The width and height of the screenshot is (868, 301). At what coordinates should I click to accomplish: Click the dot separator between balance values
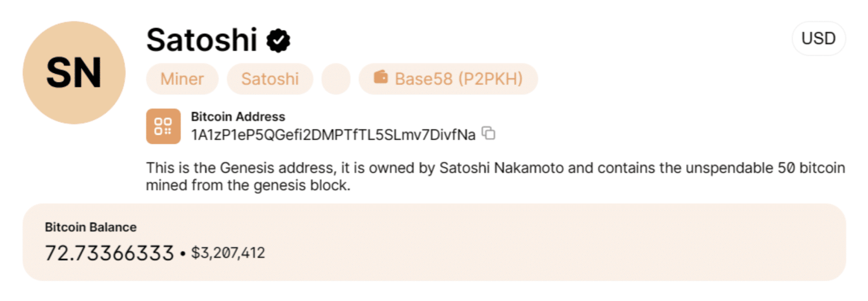tap(183, 254)
